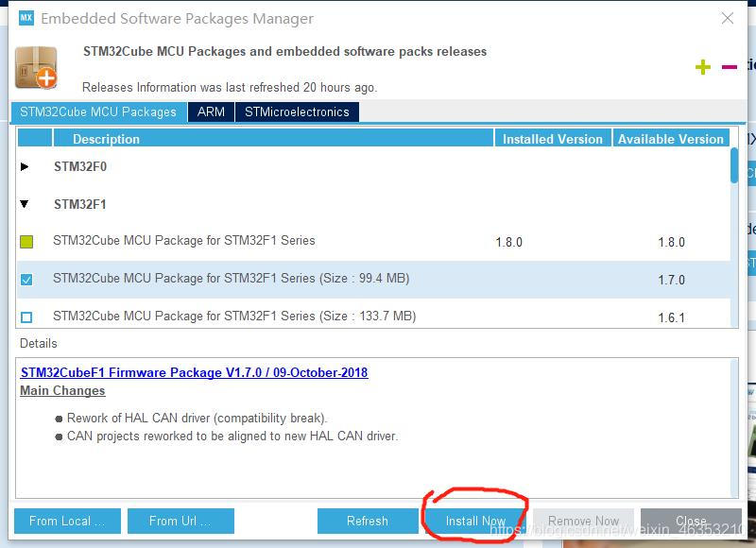The width and height of the screenshot is (756, 548).
Task: Select the package row with Size 99.4 MB
Action: pos(373,280)
